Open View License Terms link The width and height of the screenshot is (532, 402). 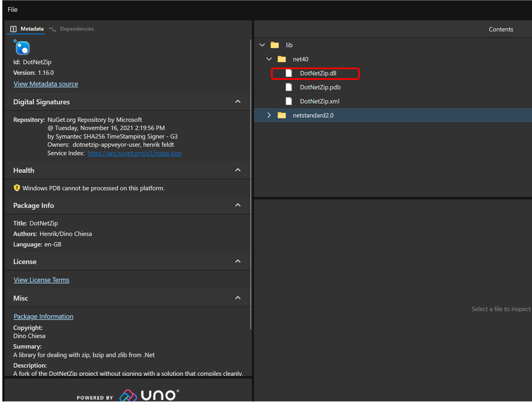[x=42, y=280]
